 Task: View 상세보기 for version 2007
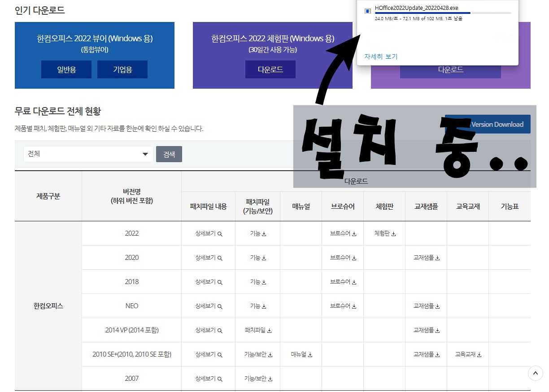pos(209,379)
